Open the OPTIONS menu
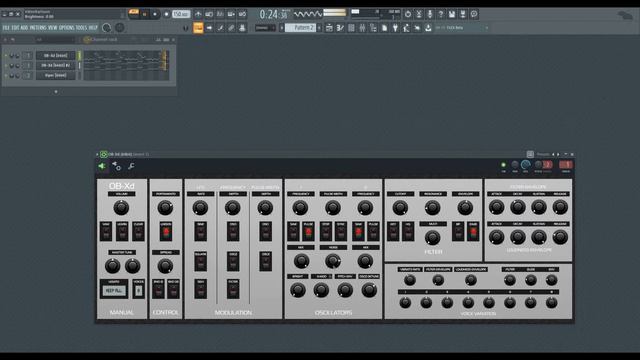Image resolution: width=640 pixels, height=360 pixels. click(67, 28)
